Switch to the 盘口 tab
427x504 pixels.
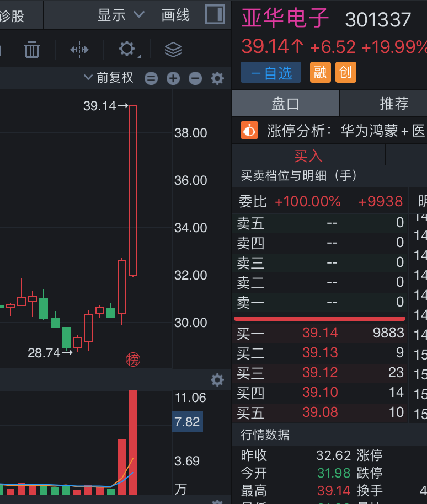click(x=285, y=103)
